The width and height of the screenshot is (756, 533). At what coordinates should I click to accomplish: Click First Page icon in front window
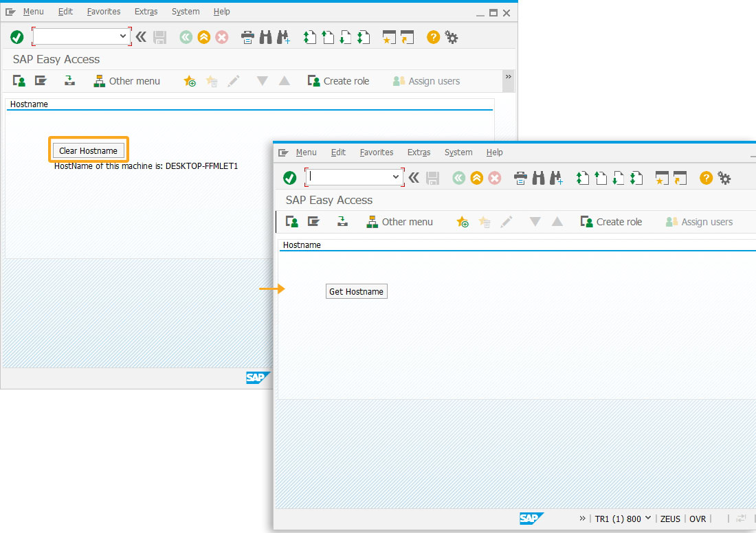(x=582, y=178)
